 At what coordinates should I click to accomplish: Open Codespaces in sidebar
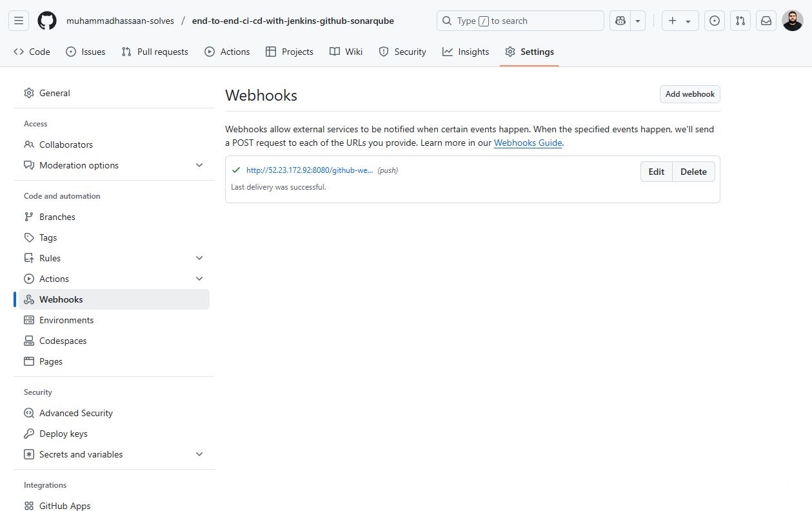[114, 341]
